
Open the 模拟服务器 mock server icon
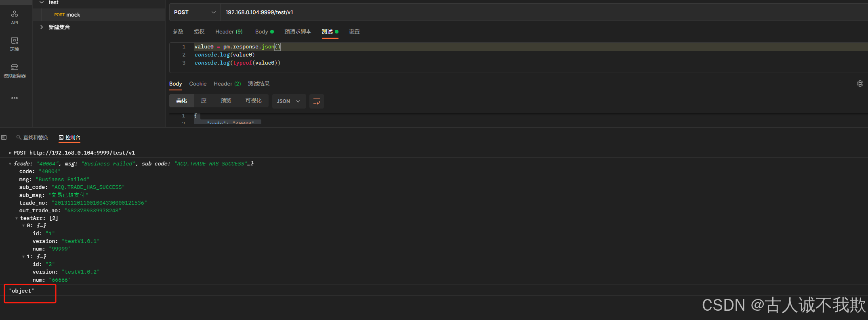pyautogui.click(x=15, y=71)
